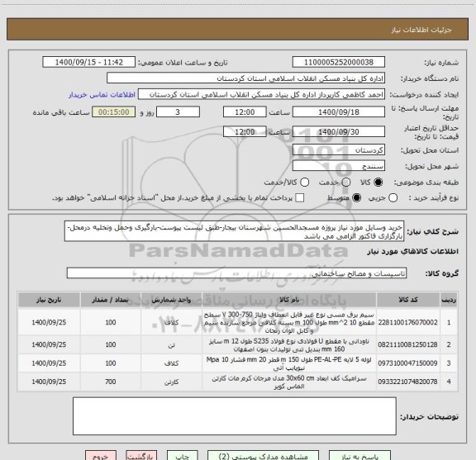This screenshot has height=460, width=476.
Task: Click the خروج exit button
Action: [x=101, y=456]
